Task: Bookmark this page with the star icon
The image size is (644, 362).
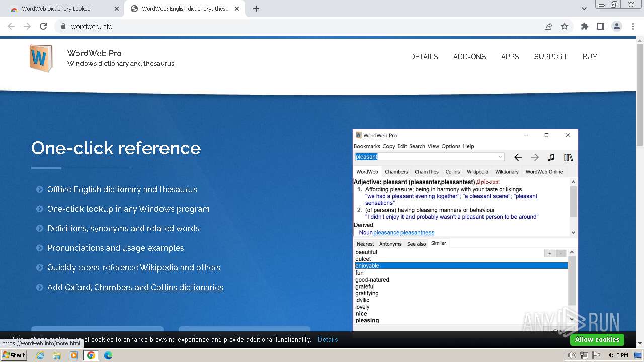Action: (x=565, y=26)
